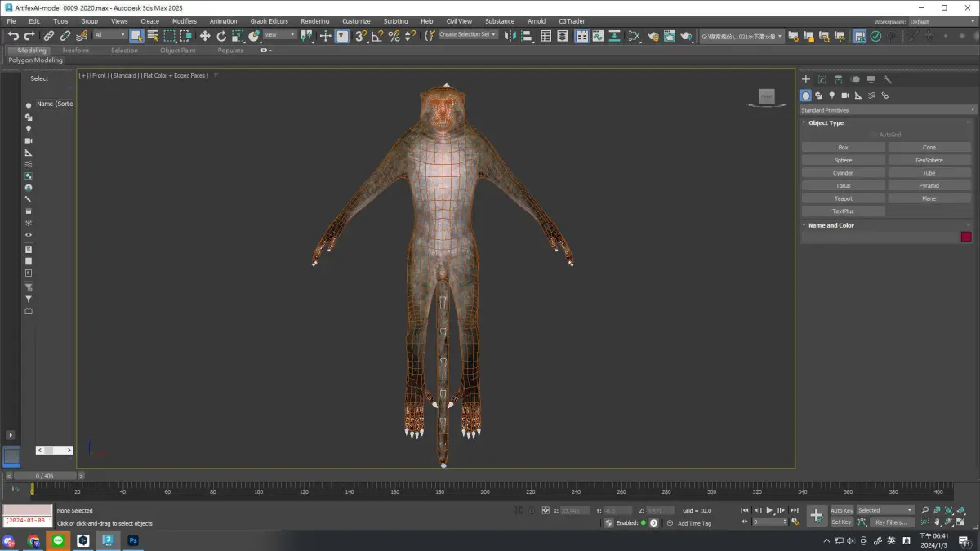
Task: Open the Utilities wrench panel
Action: pyautogui.click(x=888, y=79)
